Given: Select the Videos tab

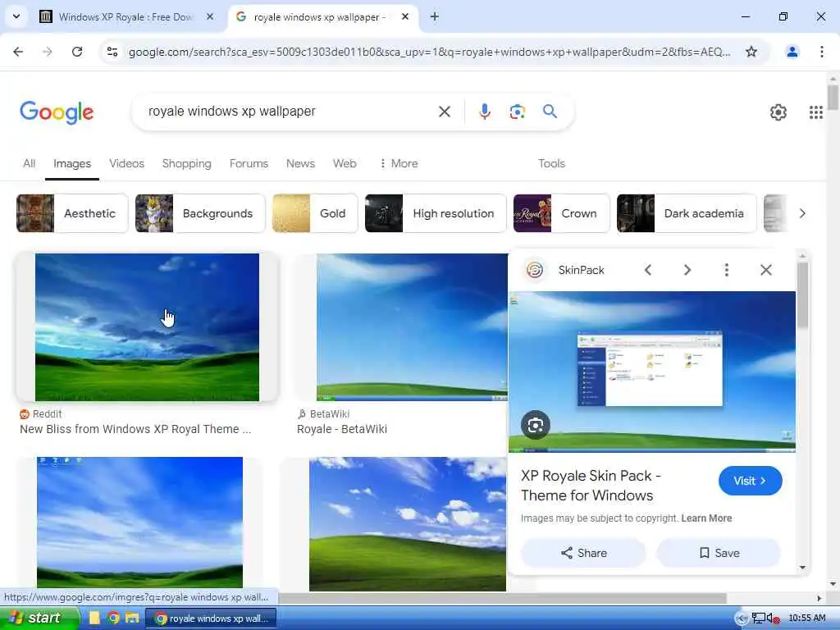Looking at the screenshot, I should (x=126, y=163).
